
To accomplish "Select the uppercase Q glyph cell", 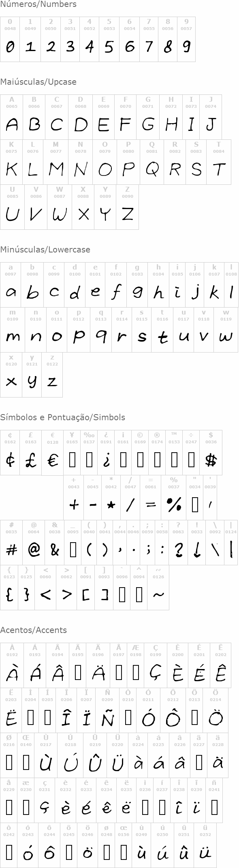I will (x=152, y=162).
